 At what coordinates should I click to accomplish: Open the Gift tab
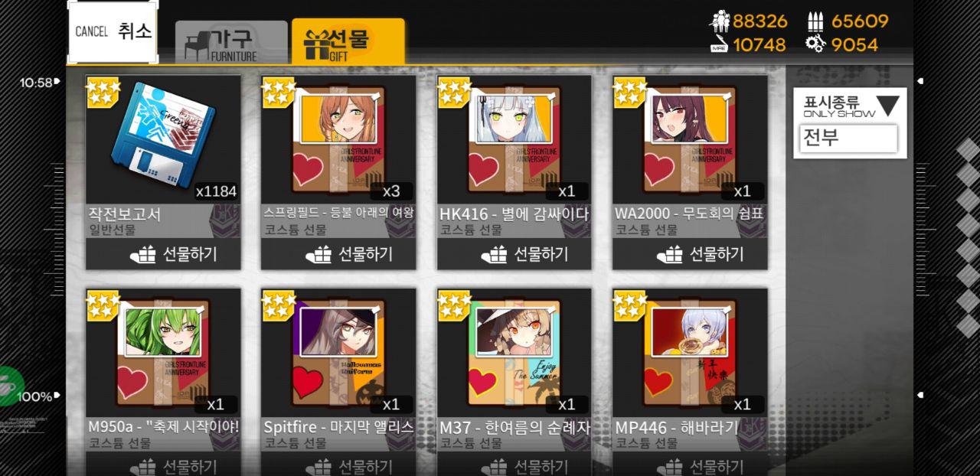click(348, 41)
